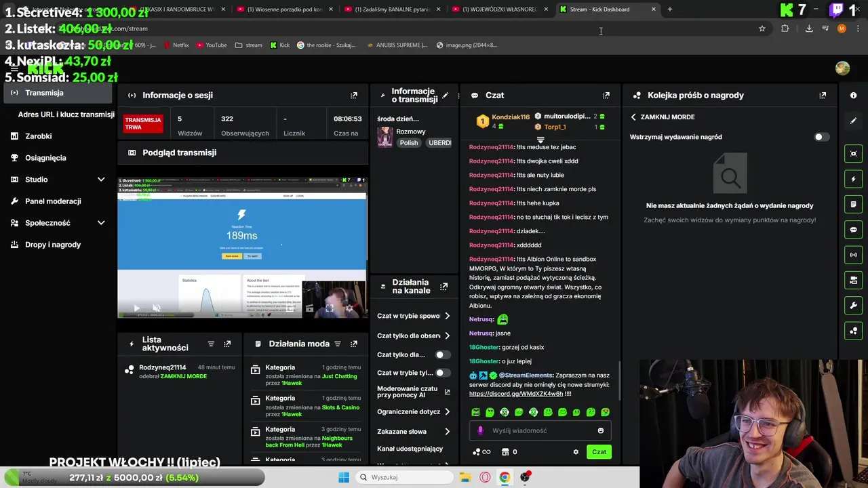Open Moderowanie czatu przy pomocy AI
868x488 pixels.
[413, 392]
